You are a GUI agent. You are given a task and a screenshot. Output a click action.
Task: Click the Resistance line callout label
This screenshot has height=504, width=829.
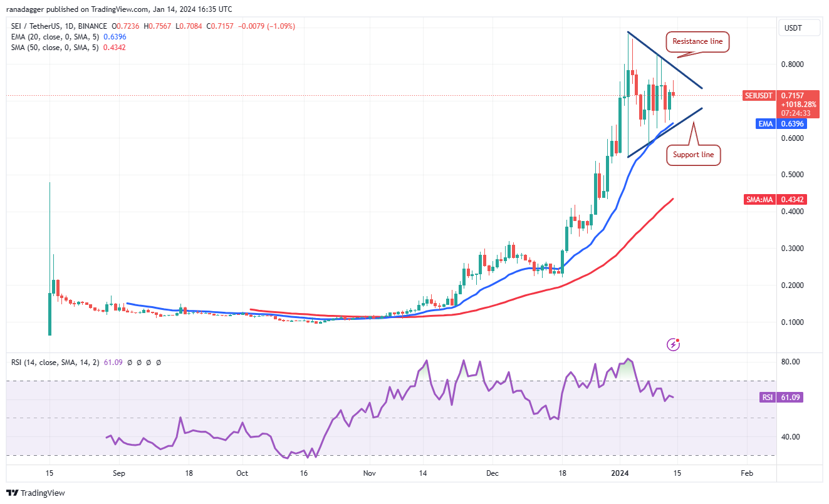[697, 41]
